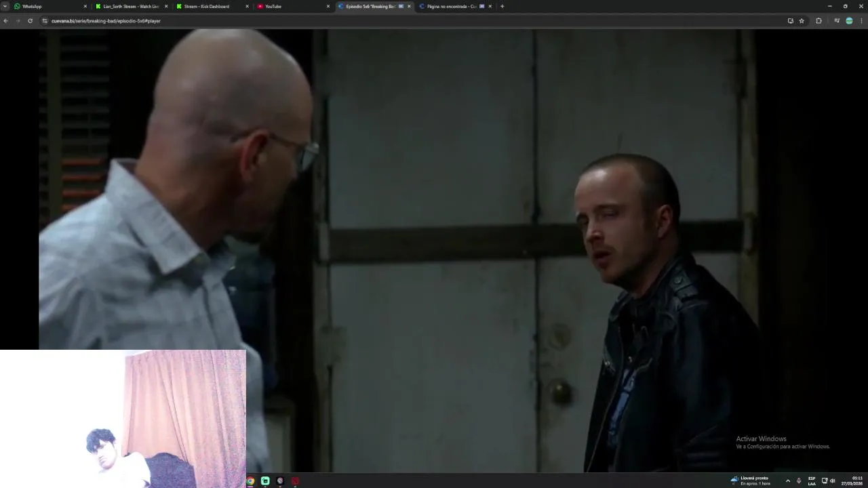Open the Chrome profile avatar
This screenshot has height=488, width=868.
pos(849,21)
